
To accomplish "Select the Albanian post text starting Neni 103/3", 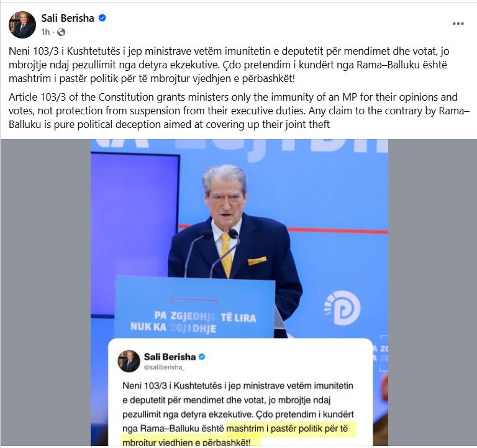I will (229, 65).
